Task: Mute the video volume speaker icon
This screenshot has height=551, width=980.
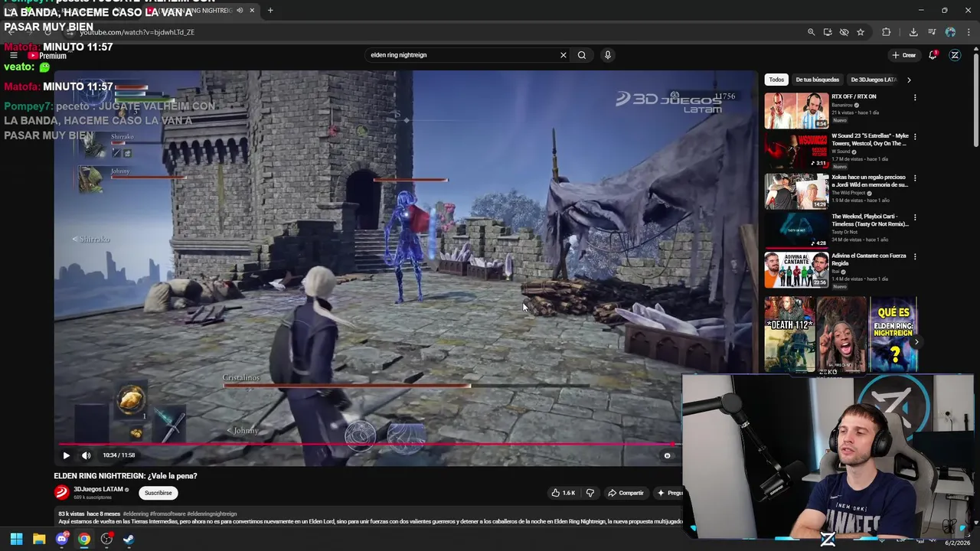Action: pos(86,455)
